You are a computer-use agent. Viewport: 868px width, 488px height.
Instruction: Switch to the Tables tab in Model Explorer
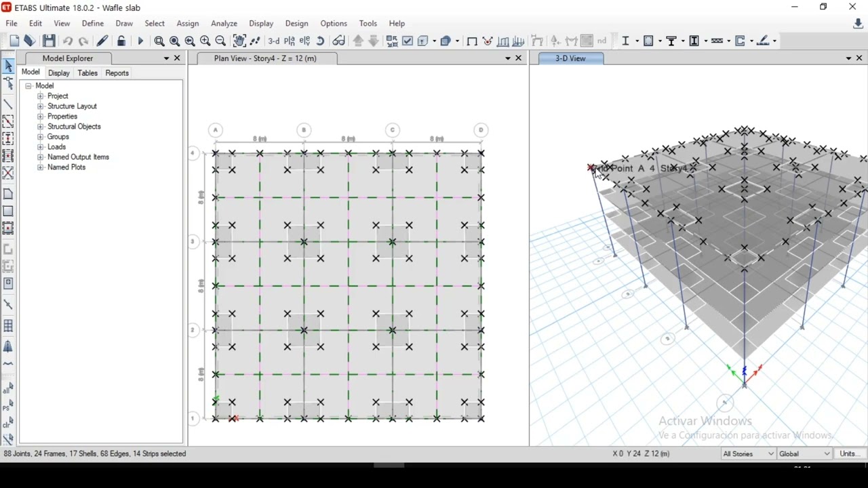point(87,73)
